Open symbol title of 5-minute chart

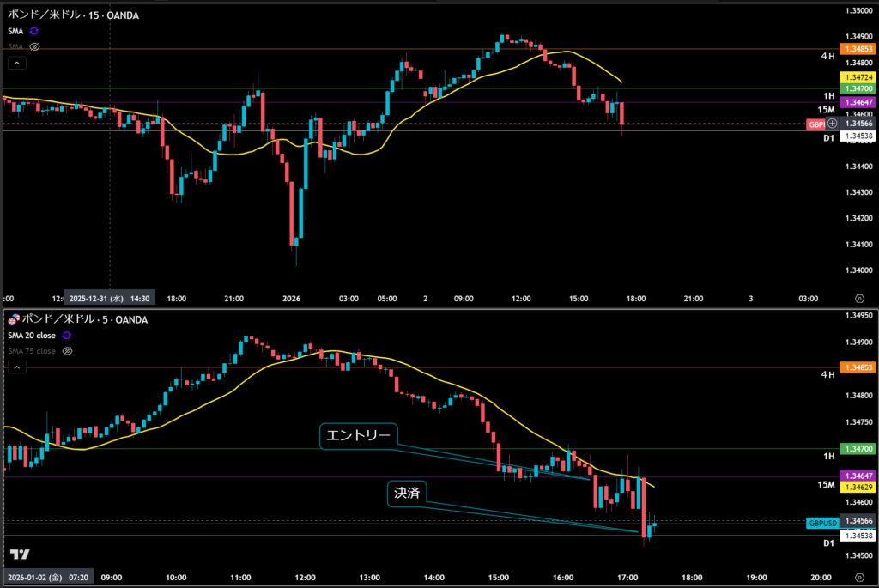[x=83, y=320]
